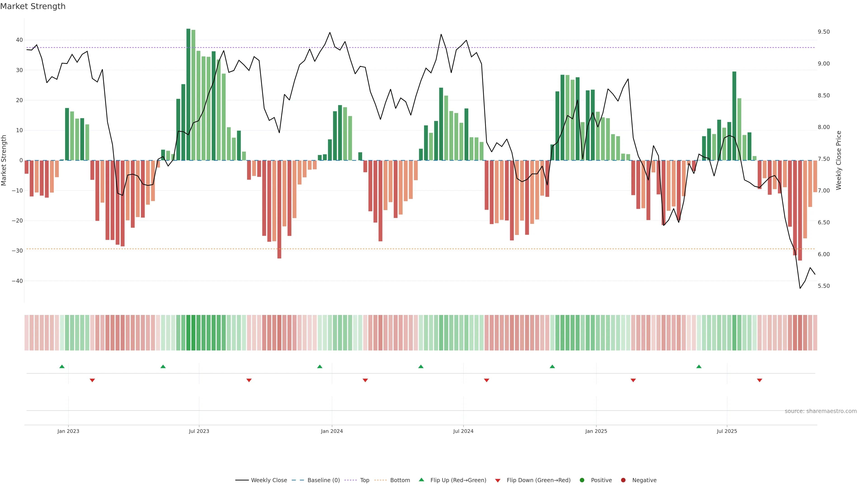Click the red flip-down triangle after Jul 2024
868x488 pixels.
point(487,380)
